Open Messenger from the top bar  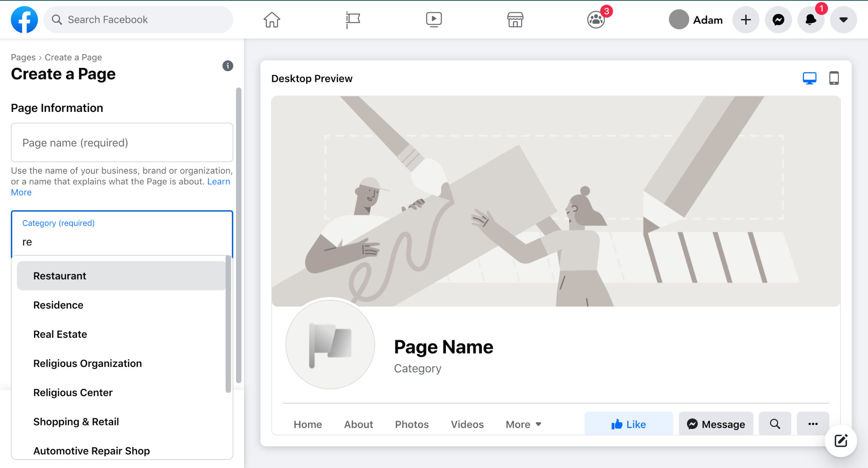(778, 19)
